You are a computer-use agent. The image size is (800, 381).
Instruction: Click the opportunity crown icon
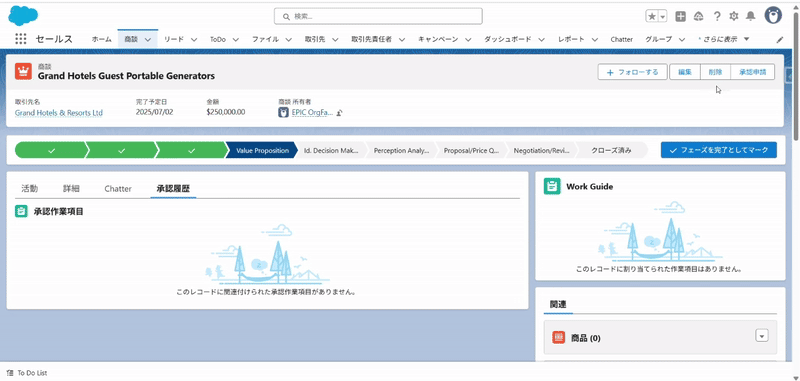[x=23, y=71]
